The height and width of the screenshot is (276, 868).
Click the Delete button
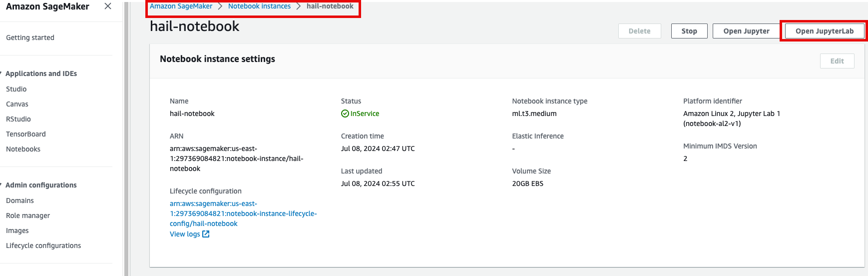point(639,31)
